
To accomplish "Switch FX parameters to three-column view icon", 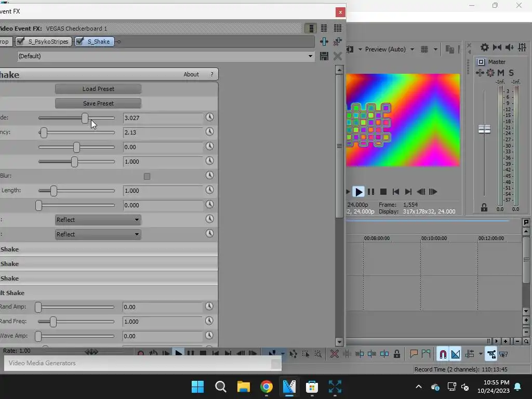I will 338,28.
